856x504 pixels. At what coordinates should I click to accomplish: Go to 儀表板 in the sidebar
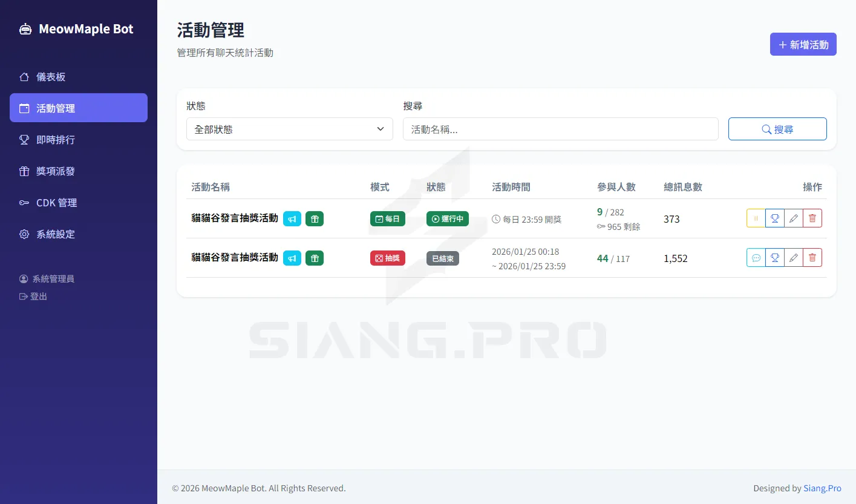click(x=51, y=77)
